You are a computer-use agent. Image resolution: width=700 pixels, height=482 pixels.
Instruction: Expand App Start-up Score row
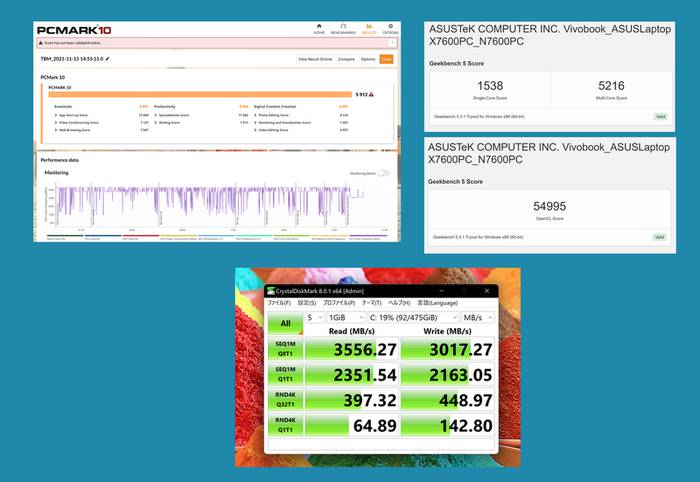pos(56,115)
